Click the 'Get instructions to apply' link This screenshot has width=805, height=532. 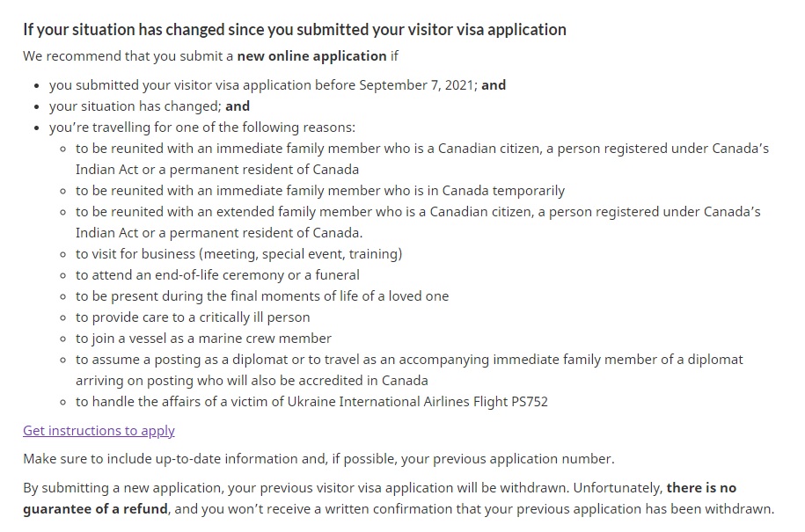tap(99, 430)
